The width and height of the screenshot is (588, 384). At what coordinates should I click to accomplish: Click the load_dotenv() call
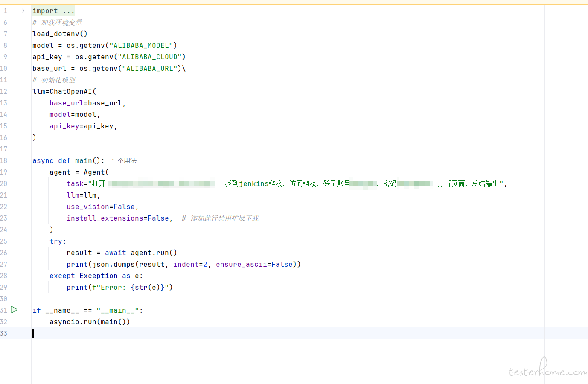coord(60,34)
